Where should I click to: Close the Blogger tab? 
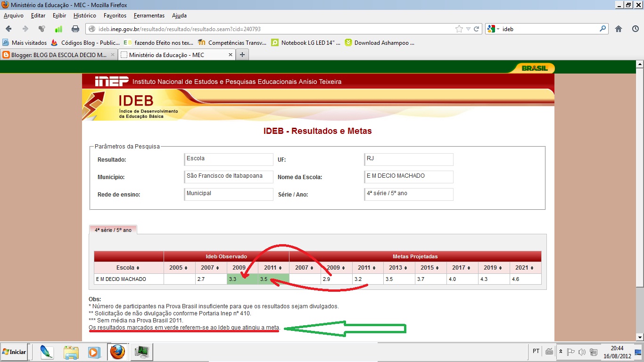(112, 55)
